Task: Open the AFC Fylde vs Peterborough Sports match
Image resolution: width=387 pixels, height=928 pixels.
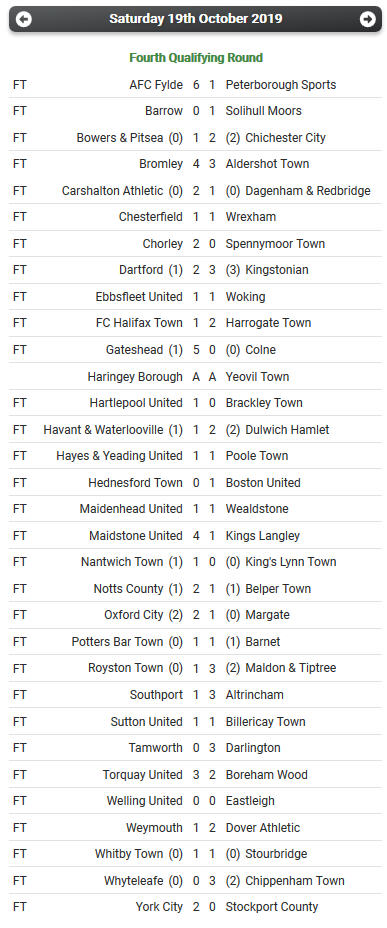Action: 195,85
